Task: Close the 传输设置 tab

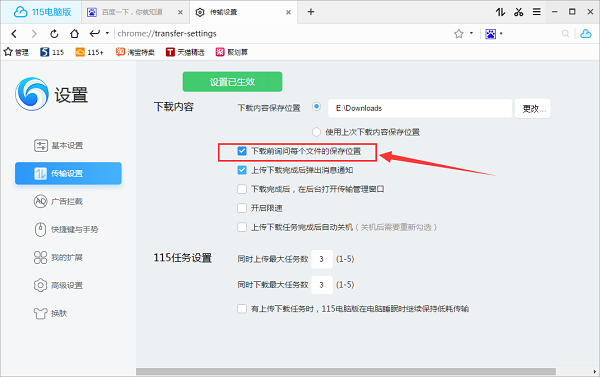Action: [x=289, y=12]
